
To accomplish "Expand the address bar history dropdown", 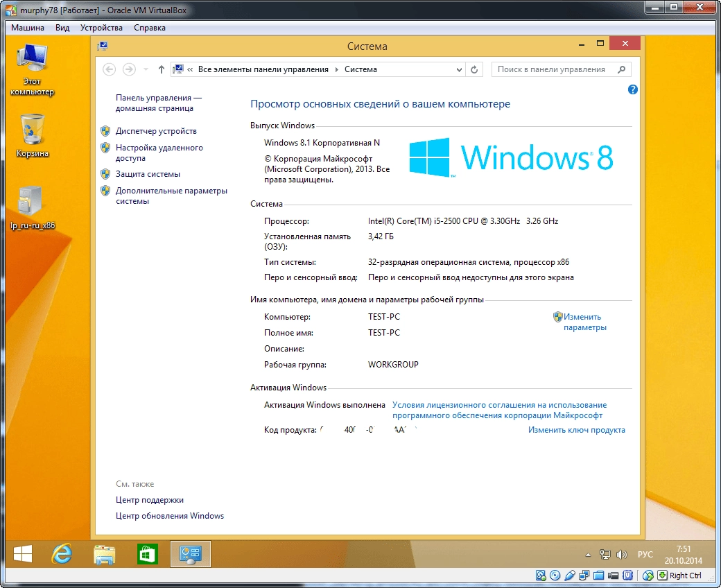I will point(459,69).
